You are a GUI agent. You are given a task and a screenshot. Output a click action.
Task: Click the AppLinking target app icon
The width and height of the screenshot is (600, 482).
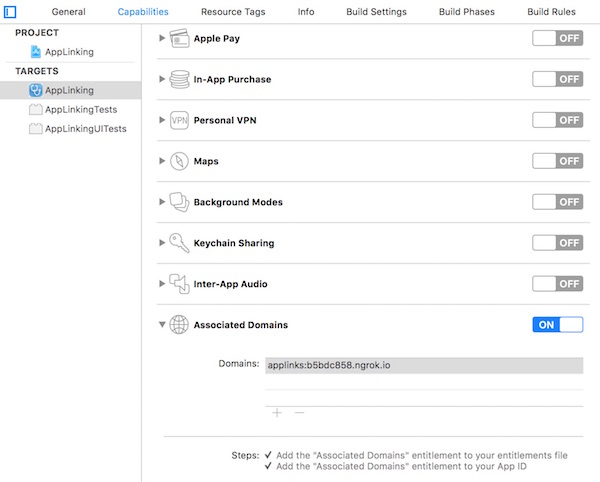36,90
